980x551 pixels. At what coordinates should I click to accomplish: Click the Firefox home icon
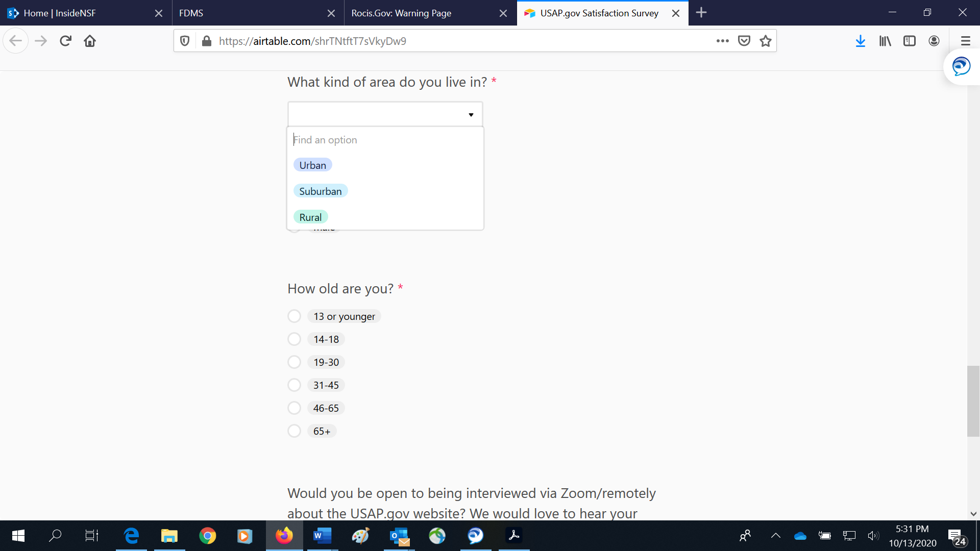point(90,41)
